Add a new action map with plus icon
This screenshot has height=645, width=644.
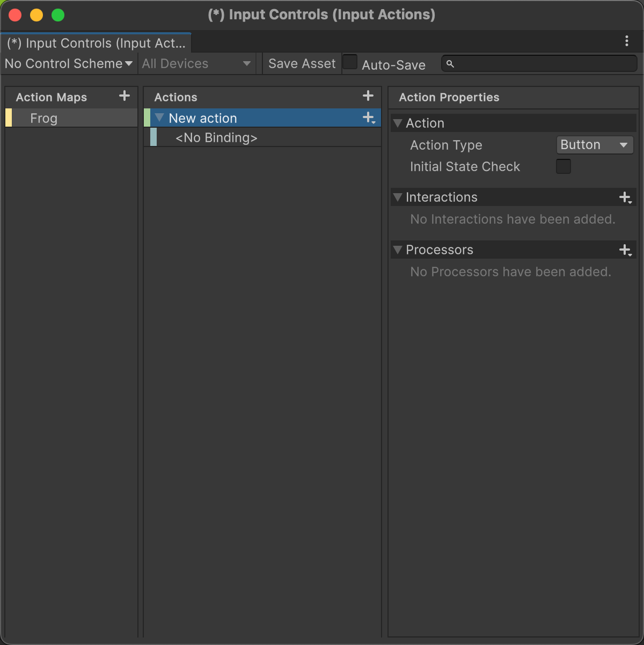[x=125, y=96]
